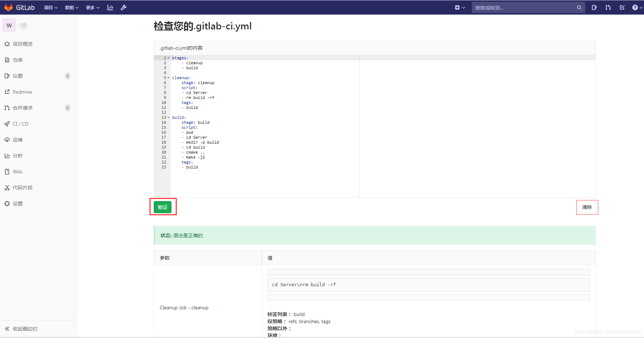The image size is (644, 338).
Task: Open the new item plus dropdown
Action: tap(460, 7)
